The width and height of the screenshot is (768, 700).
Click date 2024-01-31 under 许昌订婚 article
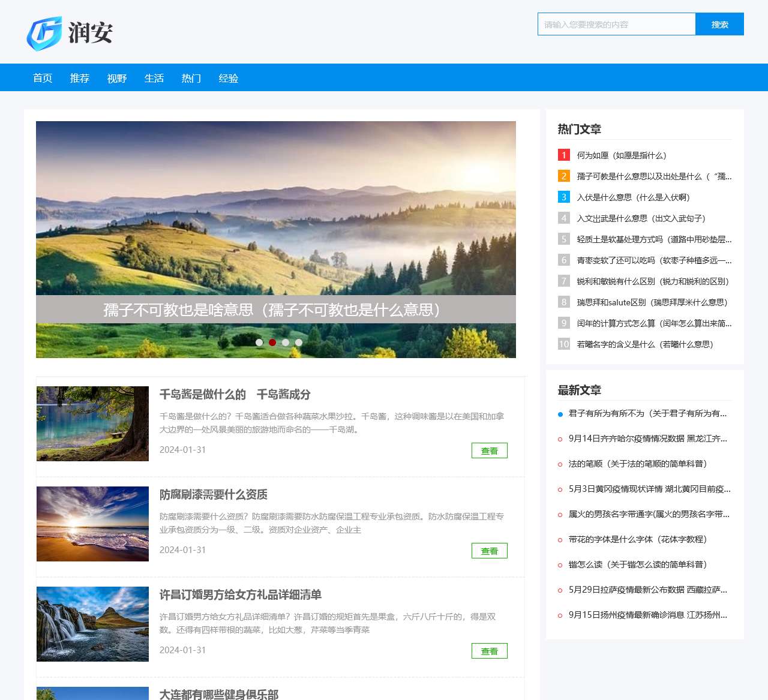tap(182, 650)
